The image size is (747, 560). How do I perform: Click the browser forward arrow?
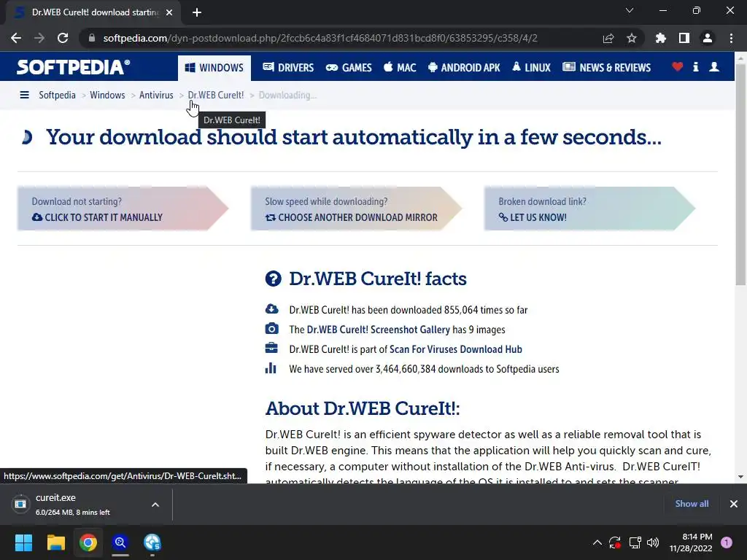[39, 38]
